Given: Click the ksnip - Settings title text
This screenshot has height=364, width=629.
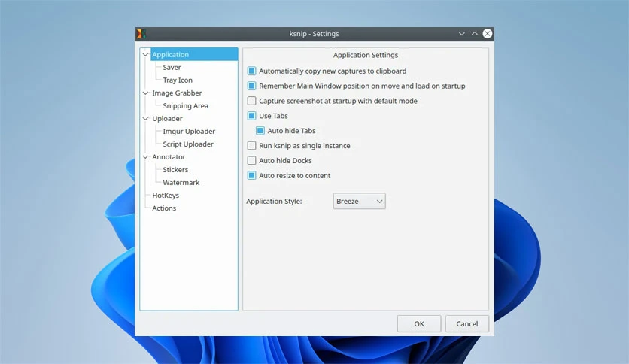Looking at the screenshot, I should pyautogui.click(x=314, y=34).
